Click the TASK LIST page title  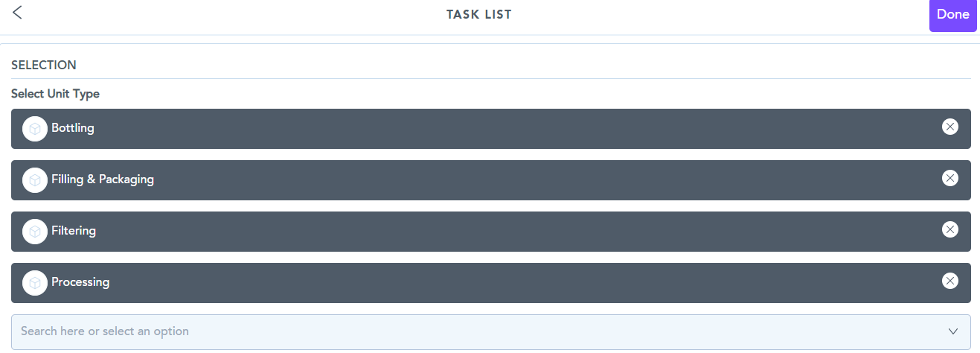(x=479, y=14)
